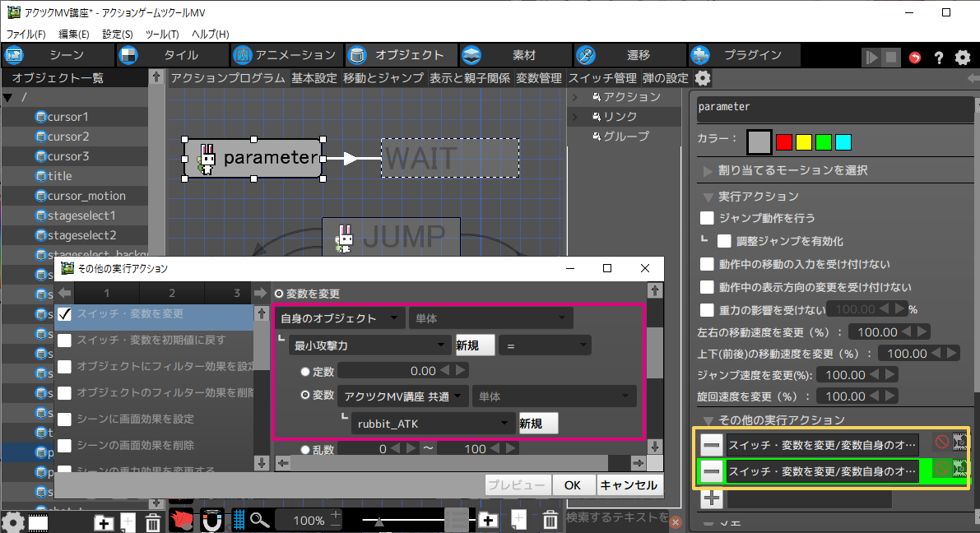This screenshot has height=533, width=980.
Task: Click the plus icon below other execution actions
Action: click(713, 498)
